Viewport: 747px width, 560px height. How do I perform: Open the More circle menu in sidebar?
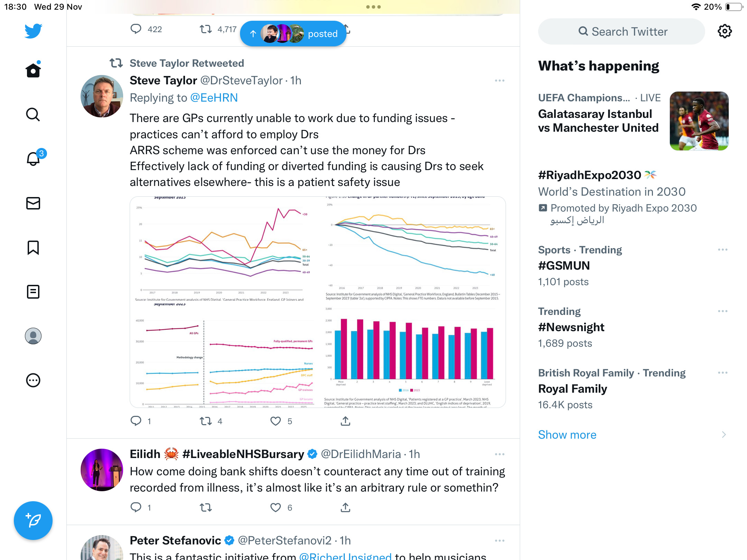tap(33, 380)
